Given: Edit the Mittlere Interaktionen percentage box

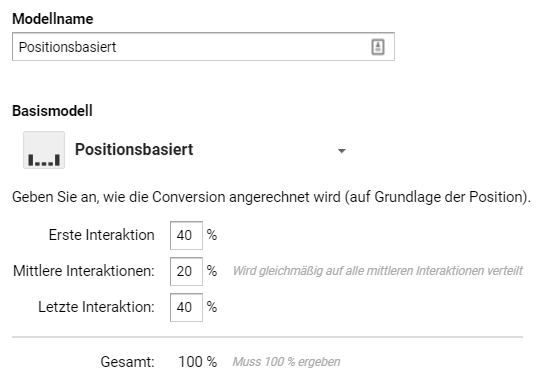Looking at the screenshot, I should point(186,271).
